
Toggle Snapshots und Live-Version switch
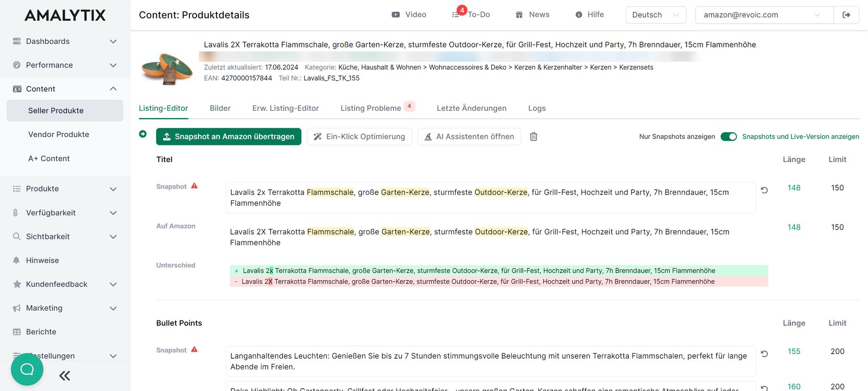point(729,137)
